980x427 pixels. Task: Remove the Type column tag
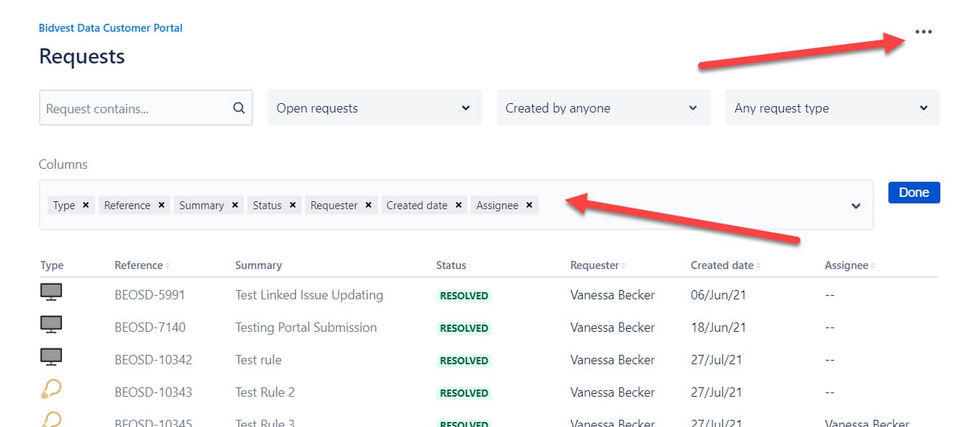pyautogui.click(x=86, y=205)
